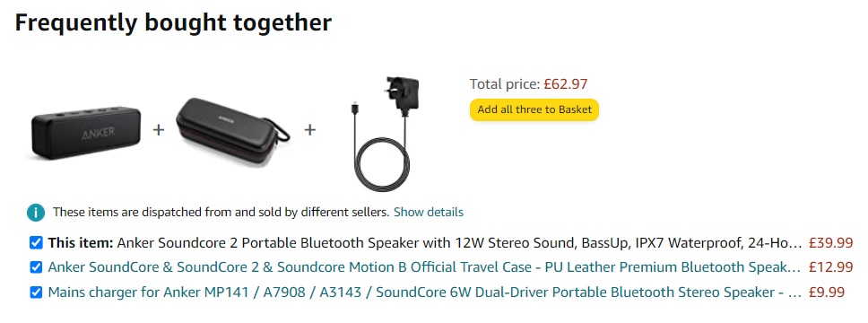
Task: Click the plus sign after Anker speaker image
Action: (159, 129)
